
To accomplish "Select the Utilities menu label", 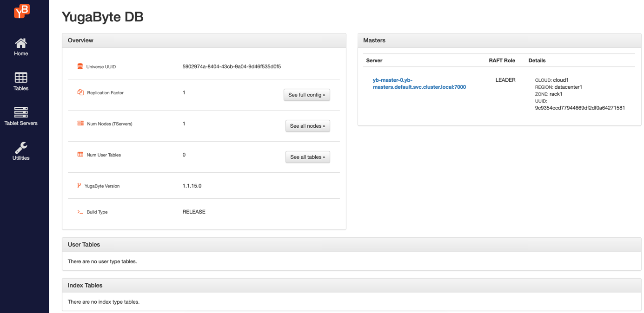I will (x=21, y=158).
